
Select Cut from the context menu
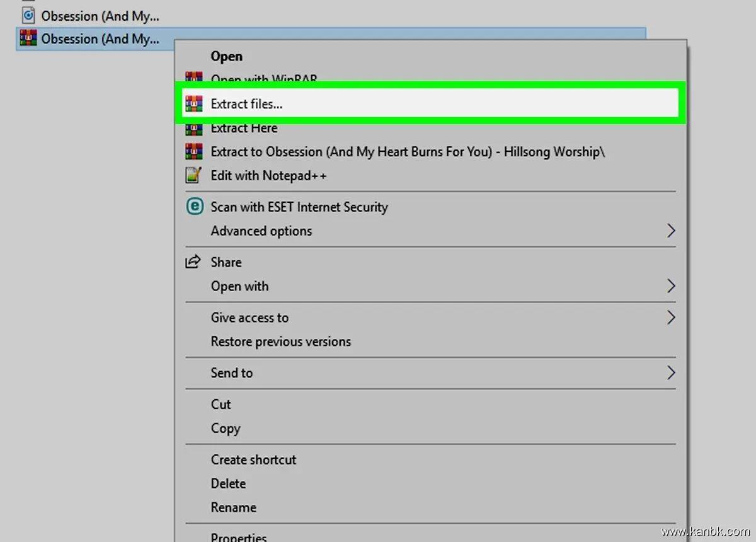point(220,404)
